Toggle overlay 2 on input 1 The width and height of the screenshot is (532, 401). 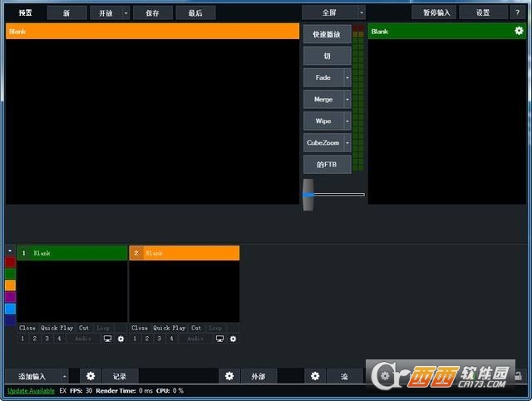point(35,339)
